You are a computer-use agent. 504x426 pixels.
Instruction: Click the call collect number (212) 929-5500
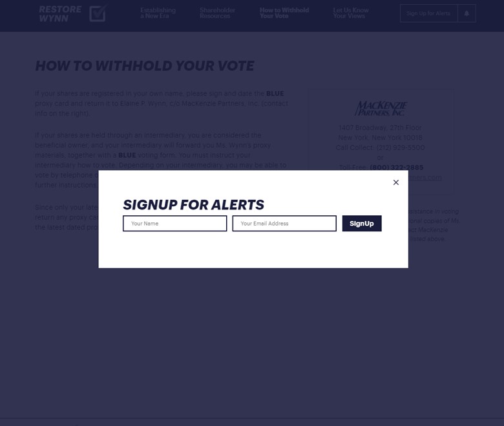401,147
